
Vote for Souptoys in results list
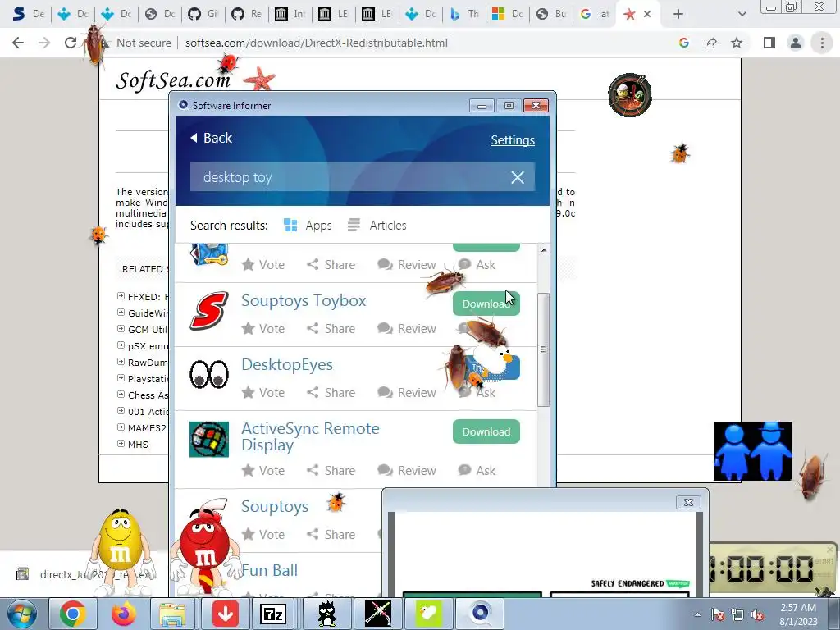click(263, 535)
